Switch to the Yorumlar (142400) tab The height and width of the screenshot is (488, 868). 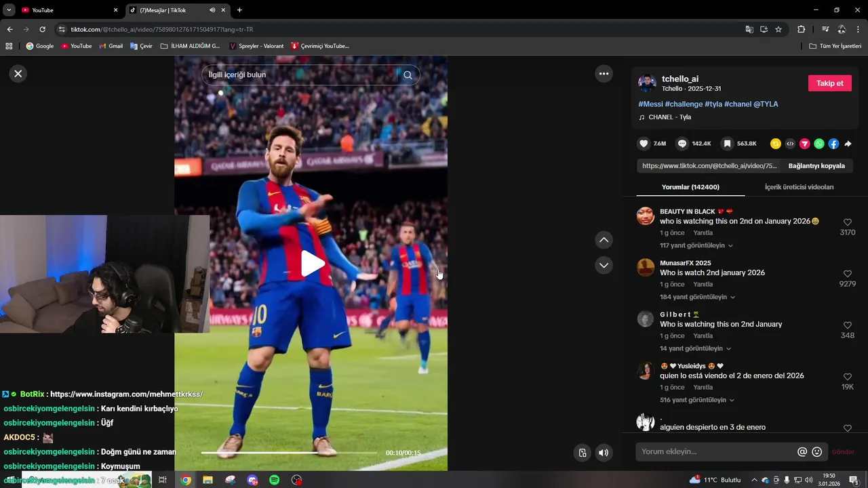(x=690, y=187)
